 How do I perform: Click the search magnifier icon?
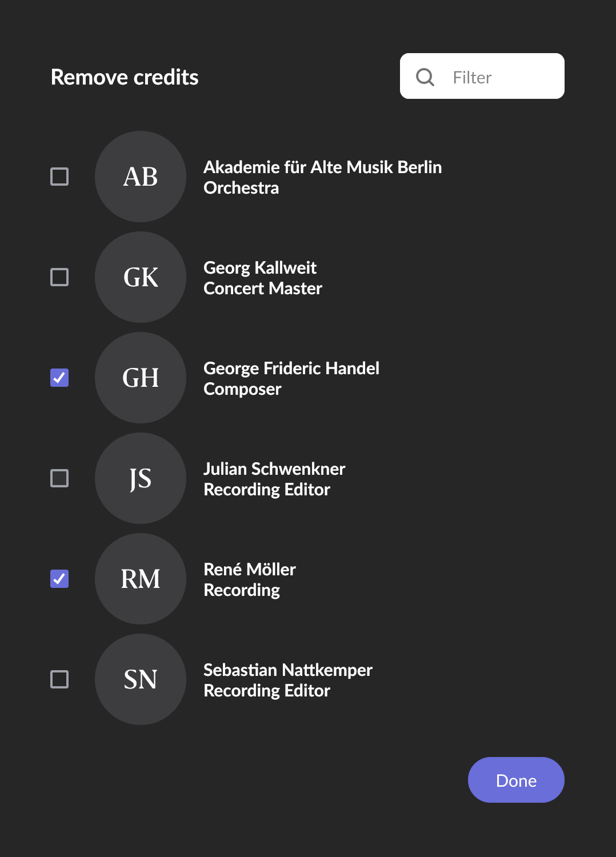[425, 77]
